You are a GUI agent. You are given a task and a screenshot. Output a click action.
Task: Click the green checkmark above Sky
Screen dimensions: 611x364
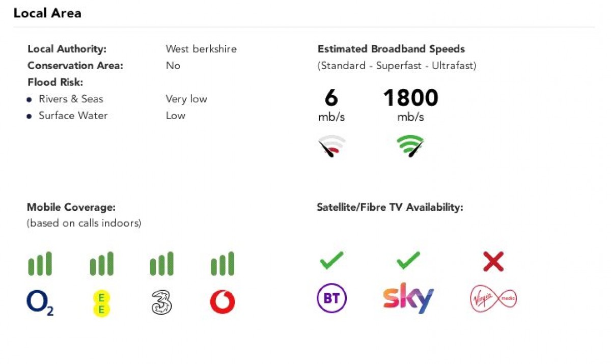click(408, 261)
